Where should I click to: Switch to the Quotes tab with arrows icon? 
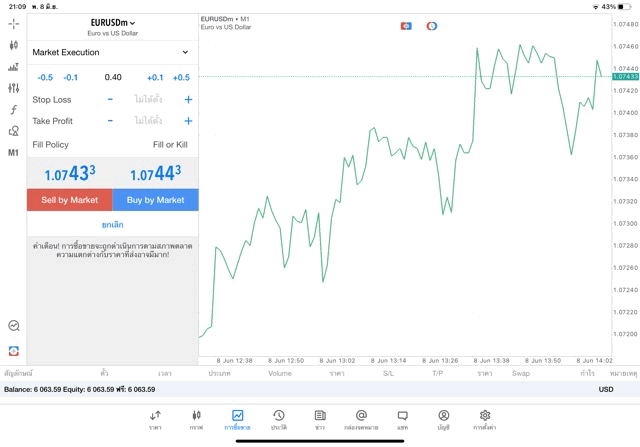155,419
